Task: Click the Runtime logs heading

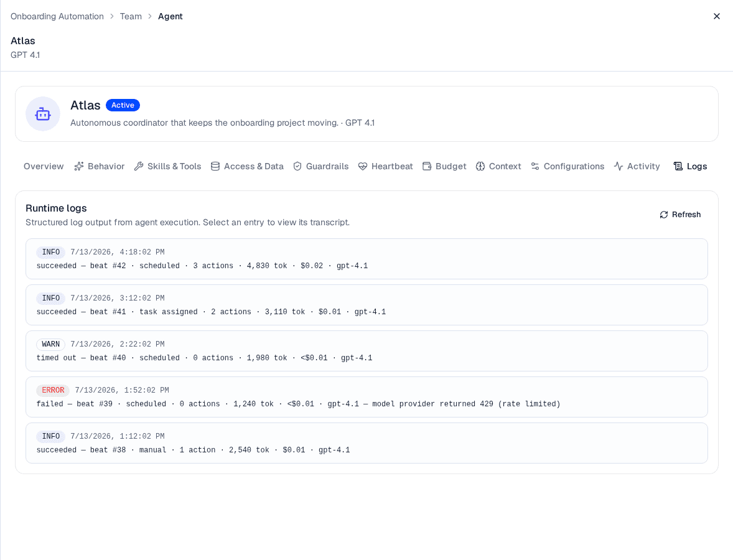Action: click(x=56, y=208)
